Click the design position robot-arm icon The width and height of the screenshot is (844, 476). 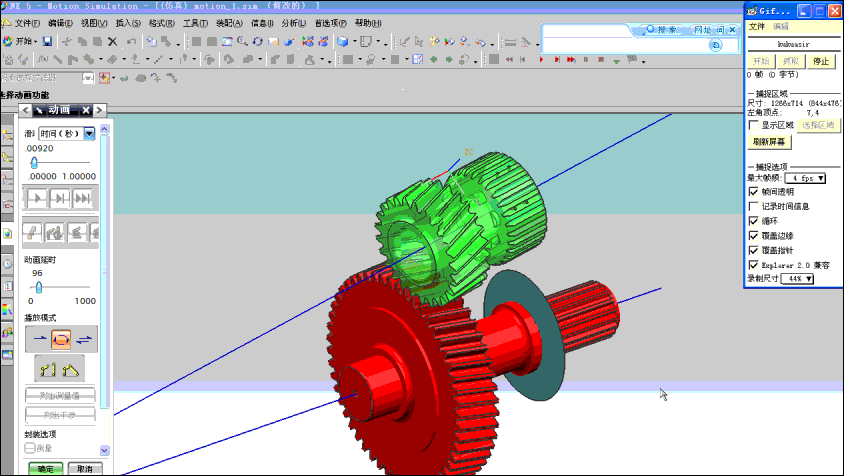tap(48, 369)
